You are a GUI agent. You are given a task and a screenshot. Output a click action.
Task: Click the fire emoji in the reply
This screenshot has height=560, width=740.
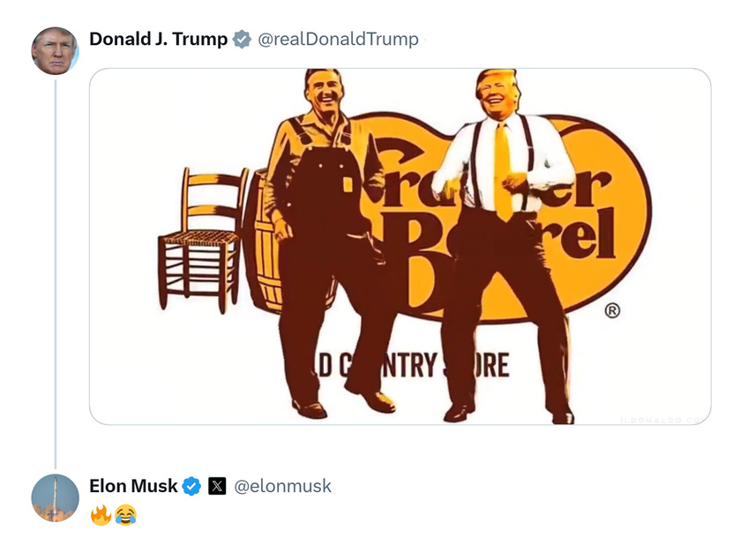click(x=101, y=515)
